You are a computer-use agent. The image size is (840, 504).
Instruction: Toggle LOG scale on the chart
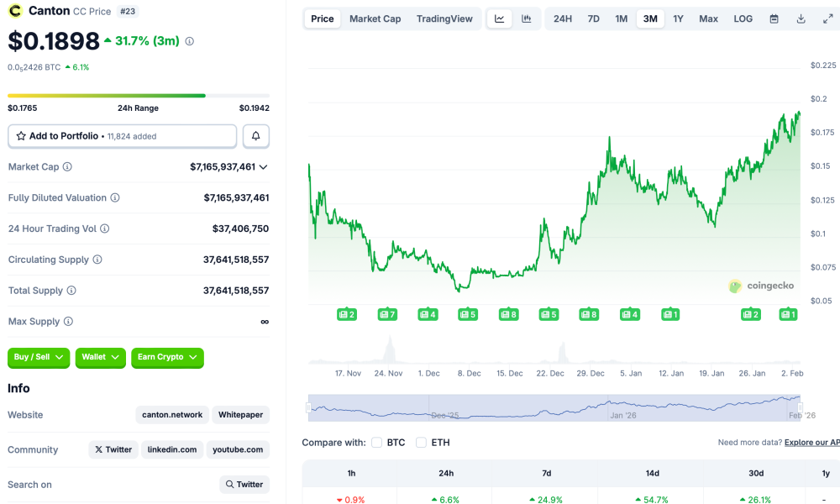pyautogui.click(x=743, y=18)
